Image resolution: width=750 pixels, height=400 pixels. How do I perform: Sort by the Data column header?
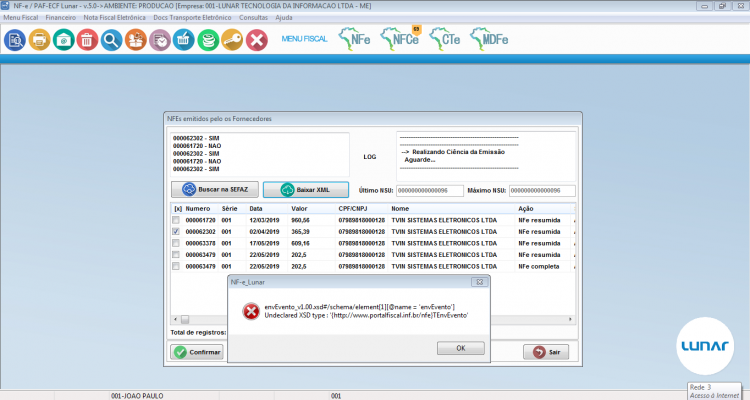point(255,209)
